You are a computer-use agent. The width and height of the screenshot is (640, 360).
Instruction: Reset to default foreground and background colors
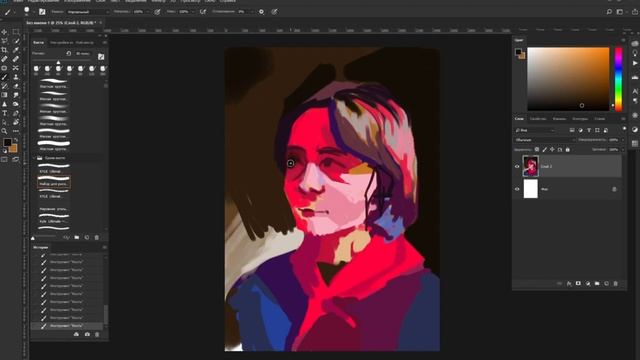pyautogui.click(x=4, y=151)
